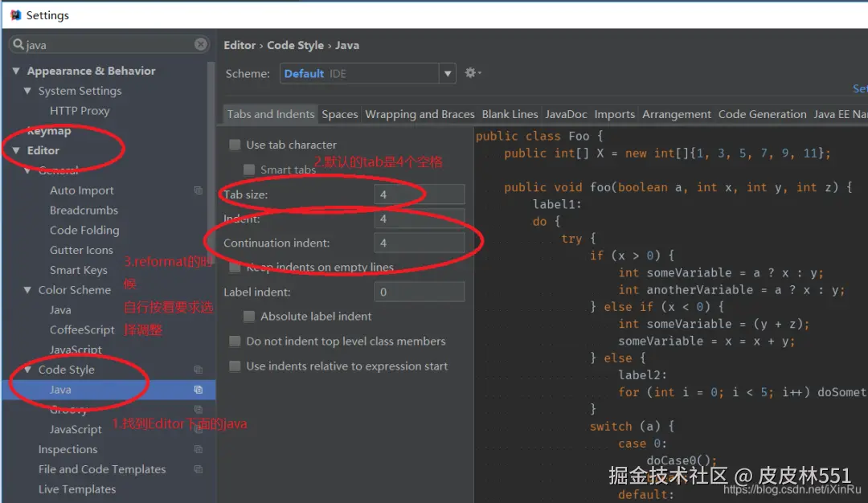Toggle Keep indents on empty lines
This screenshot has height=503, width=868.
tap(235, 268)
